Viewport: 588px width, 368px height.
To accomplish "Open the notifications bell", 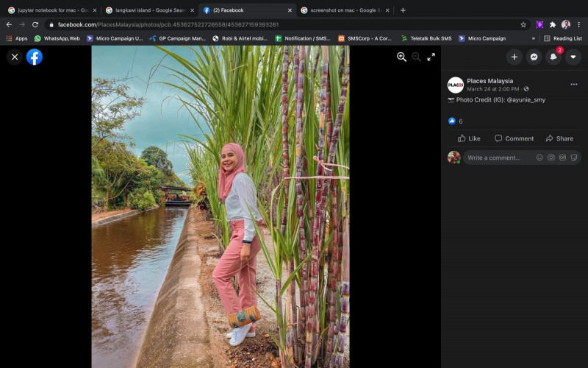I will [553, 57].
